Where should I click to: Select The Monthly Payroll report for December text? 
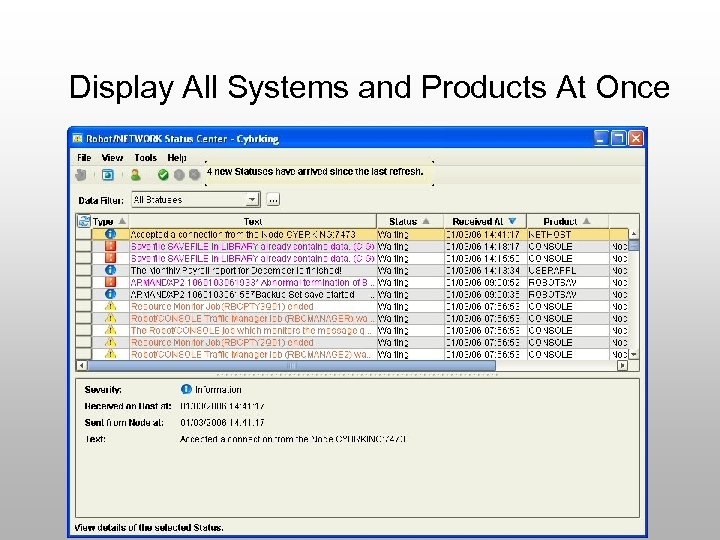236,270
